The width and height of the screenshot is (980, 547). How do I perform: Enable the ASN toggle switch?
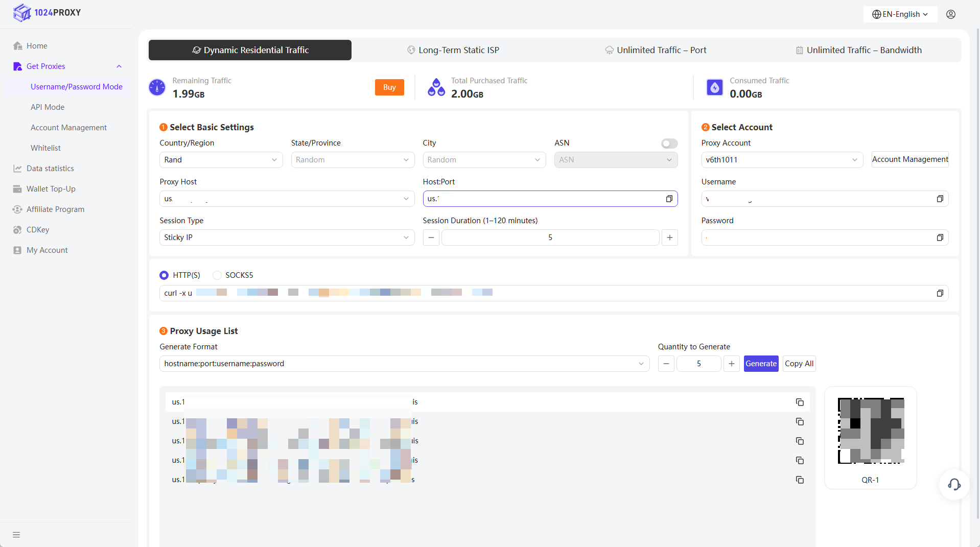pos(669,144)
